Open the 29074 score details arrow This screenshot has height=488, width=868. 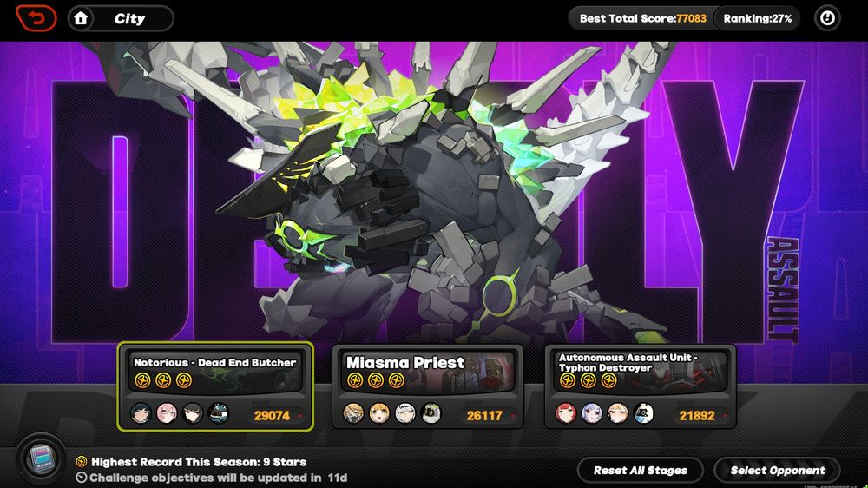[300, 415]
